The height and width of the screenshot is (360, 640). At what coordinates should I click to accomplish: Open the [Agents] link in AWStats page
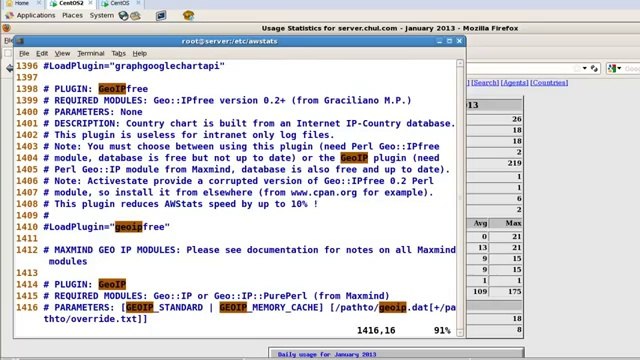coord(514,82)
